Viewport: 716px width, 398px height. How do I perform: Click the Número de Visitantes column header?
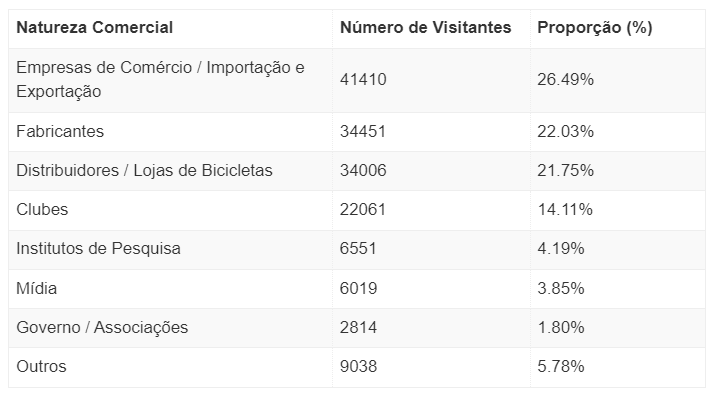(425, 27)
